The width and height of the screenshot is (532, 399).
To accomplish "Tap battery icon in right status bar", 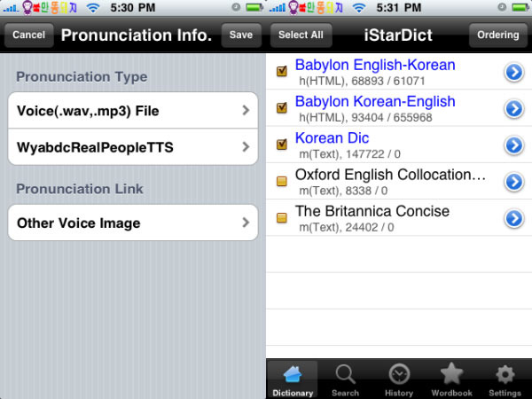I will pos(520,7).
